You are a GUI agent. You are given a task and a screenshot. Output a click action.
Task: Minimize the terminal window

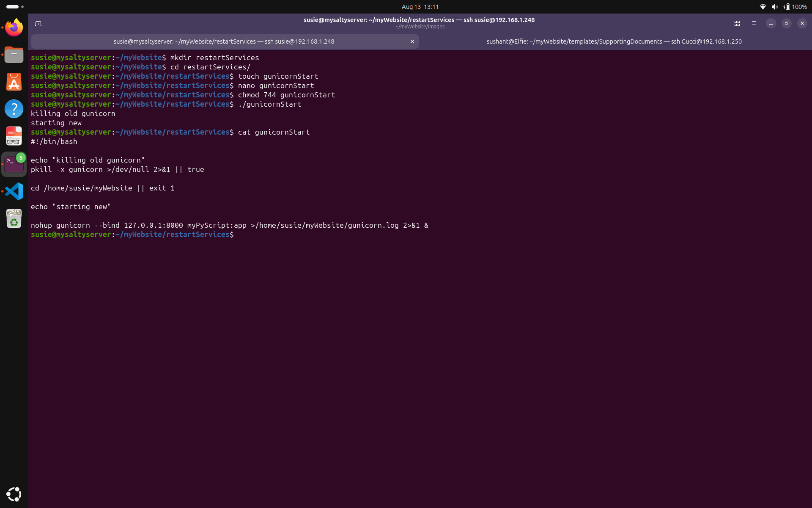coord(771,24)
